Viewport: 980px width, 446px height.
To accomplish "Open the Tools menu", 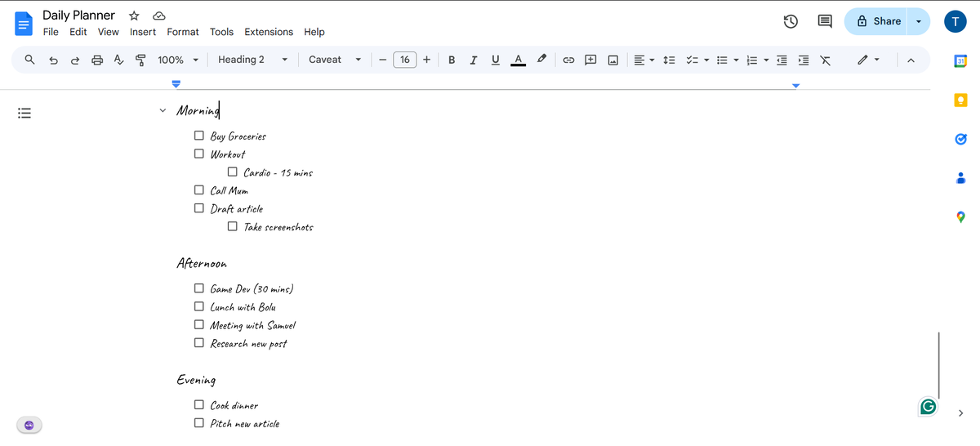I will point(221,32).
